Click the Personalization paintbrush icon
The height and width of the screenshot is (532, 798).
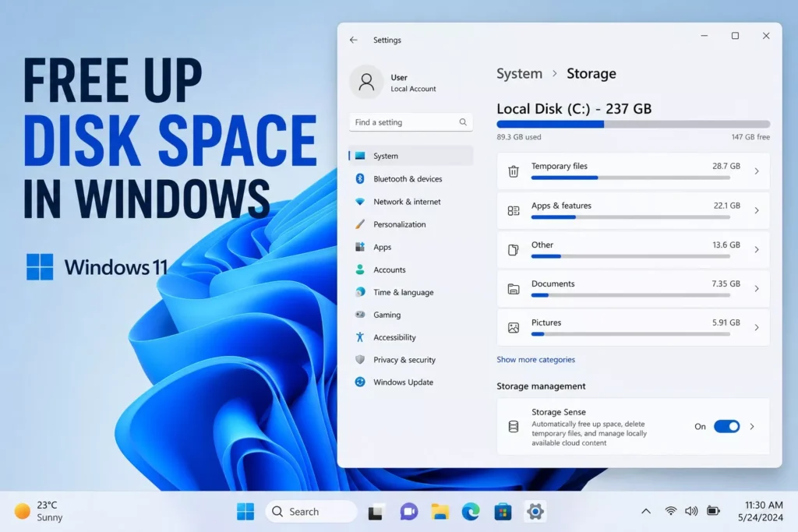(x=360, y=224)
